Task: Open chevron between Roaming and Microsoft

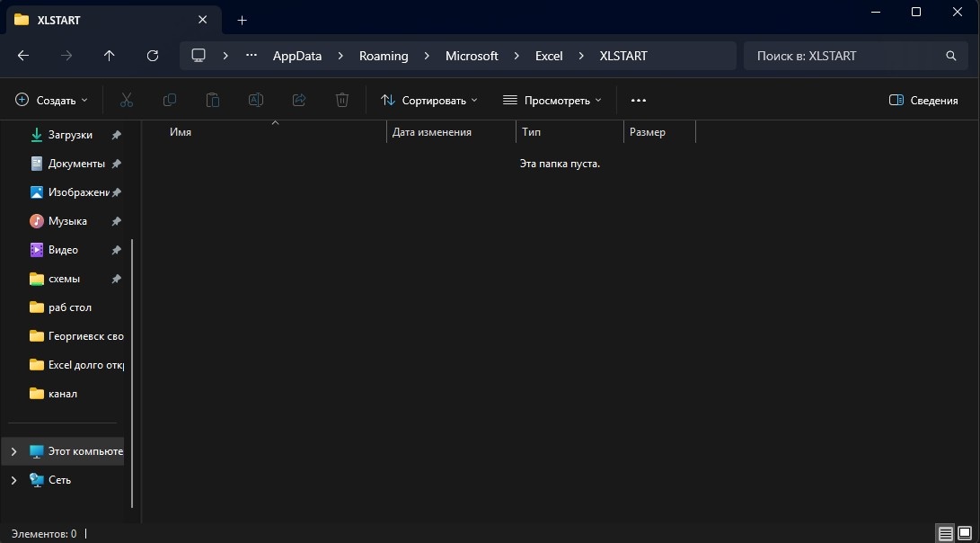Action: (x=427, y=56)
